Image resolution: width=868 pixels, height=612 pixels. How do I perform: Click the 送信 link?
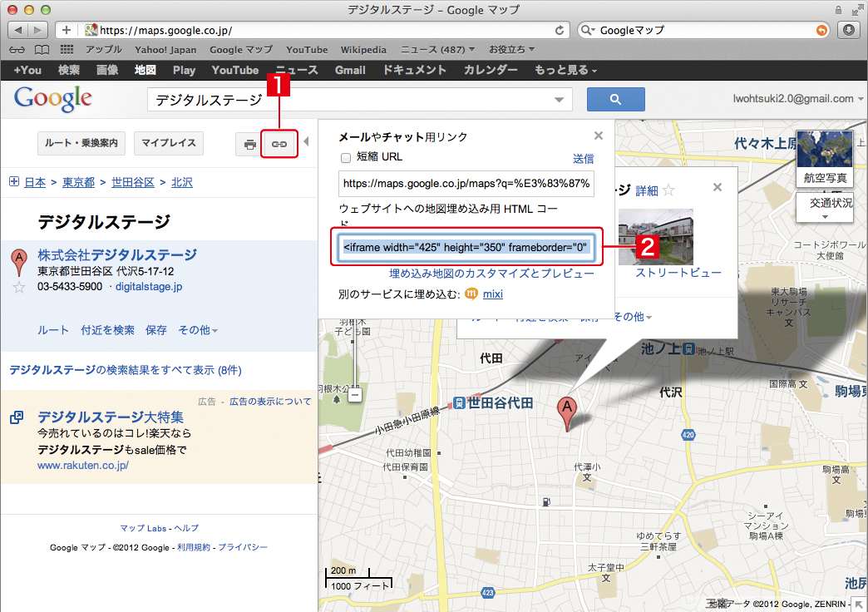(583, 159)
